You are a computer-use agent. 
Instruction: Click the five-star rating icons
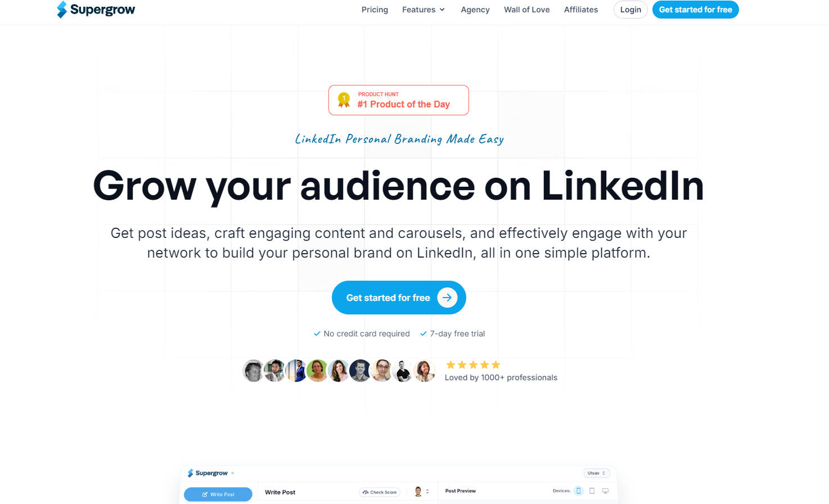(x=473, y=365)
